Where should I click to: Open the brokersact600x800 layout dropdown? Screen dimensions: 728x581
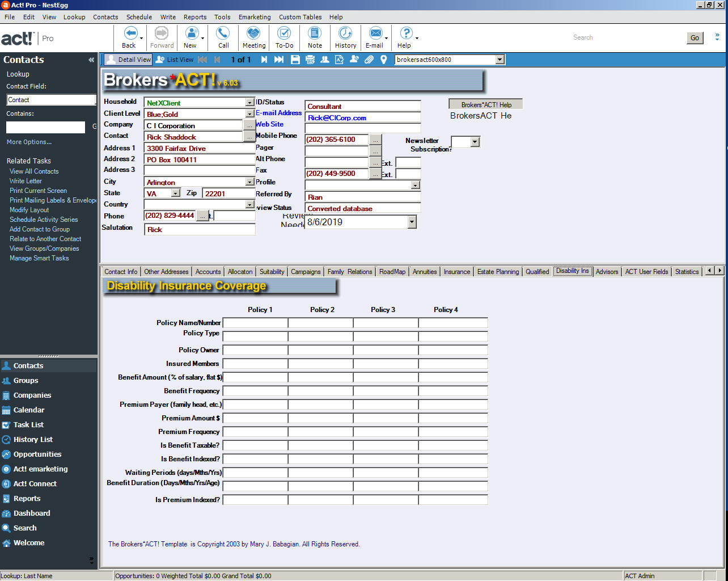tap(500, 60)
